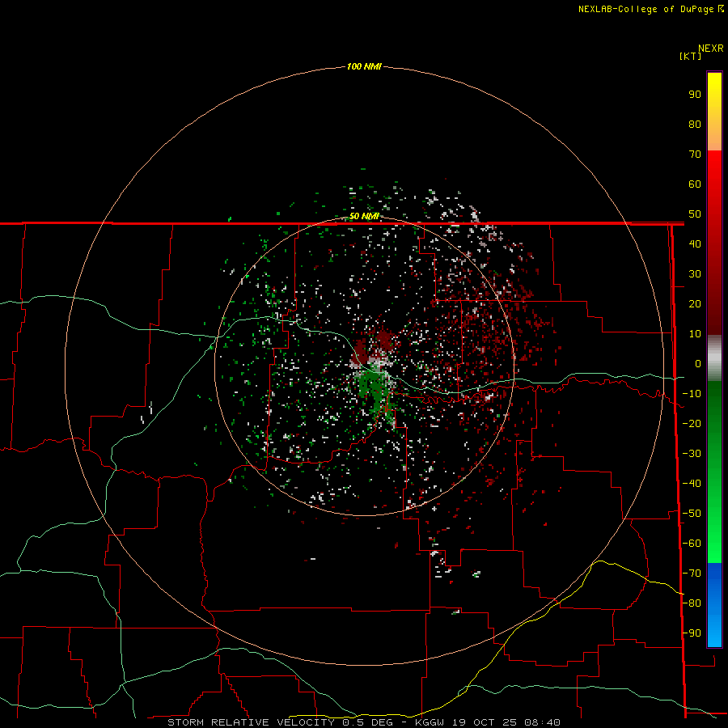The width and height of the screenshot is (728, 728).
Task: Click the -10 value on the velocity scale
Action: tap(692, 394)
